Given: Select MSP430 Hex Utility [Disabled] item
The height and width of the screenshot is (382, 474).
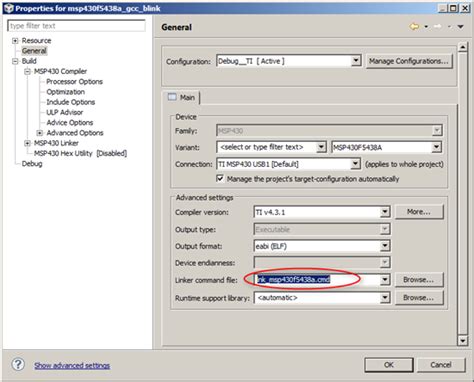Looking at the screenshot, I should tap(80, 154).
